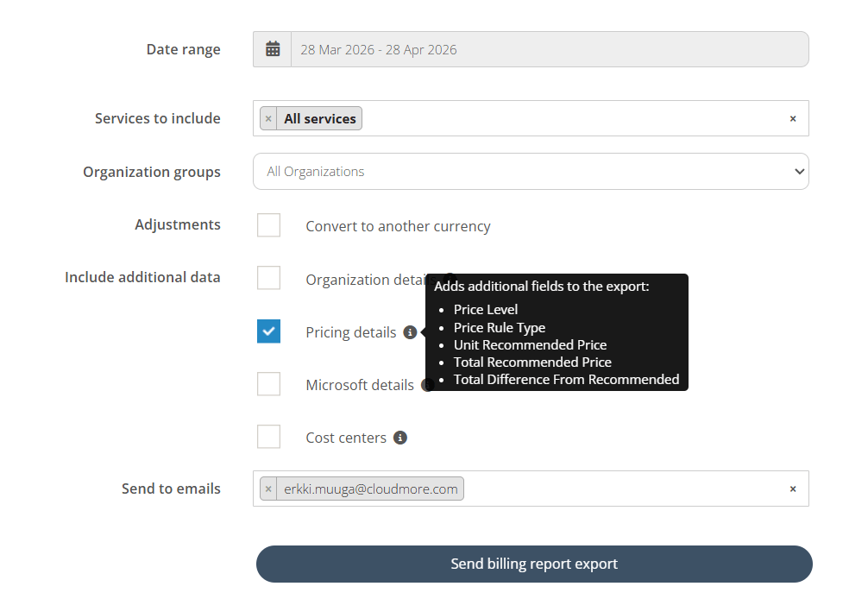Remove the All services tag

268,118
